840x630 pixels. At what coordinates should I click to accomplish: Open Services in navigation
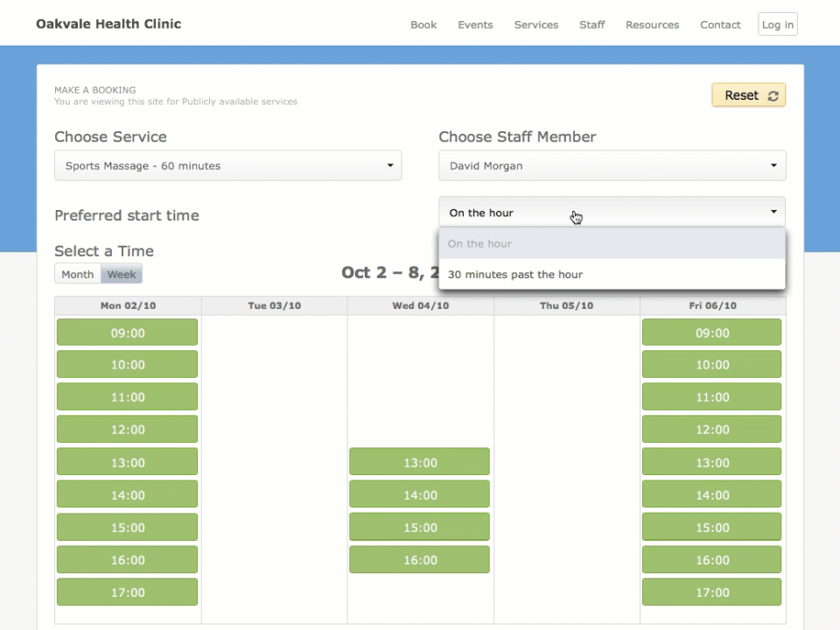click(x=536, y=24)
